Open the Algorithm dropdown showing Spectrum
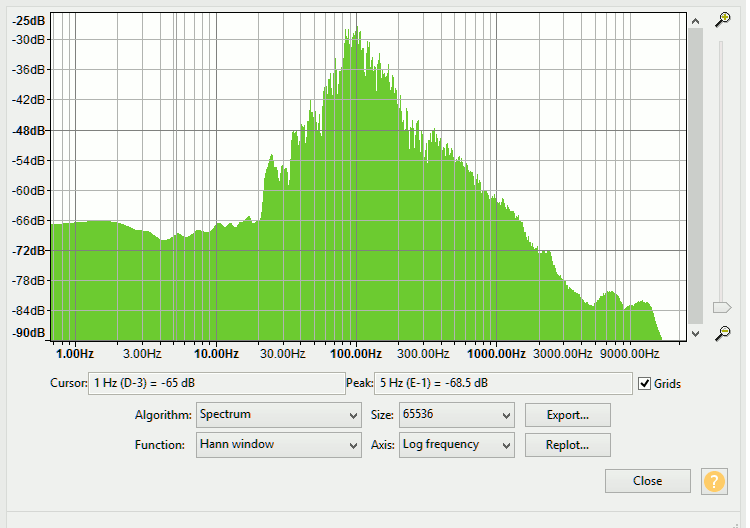Screen dimensions: 750x528 tap(278, 414)
